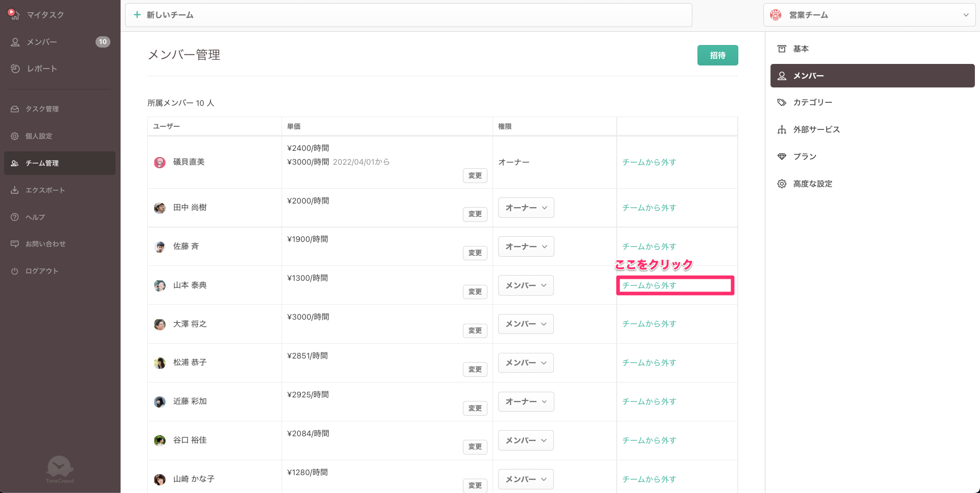Click the Advanced Settings (高度な設定) gear icon

pos(782,184)
